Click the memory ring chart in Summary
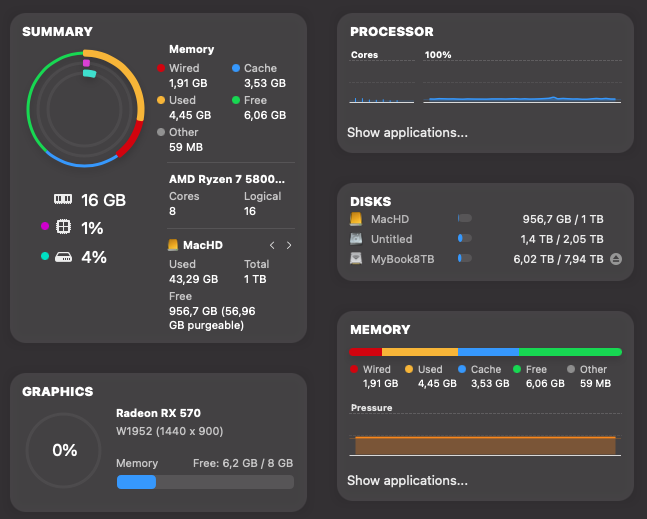This screenshot has height=519, width=647. pyautogui.click(x=85, y=109)
